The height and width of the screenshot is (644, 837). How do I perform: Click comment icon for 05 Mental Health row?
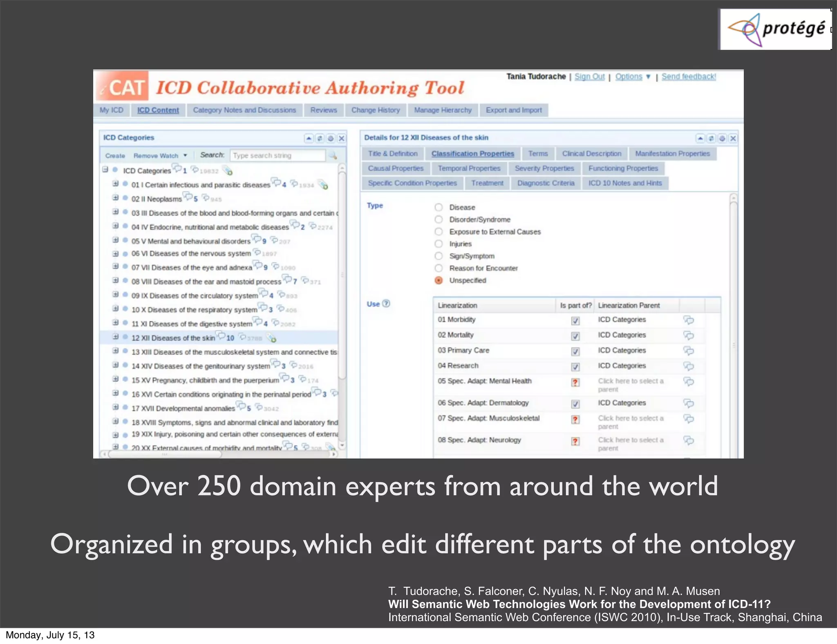click(689, 382)
